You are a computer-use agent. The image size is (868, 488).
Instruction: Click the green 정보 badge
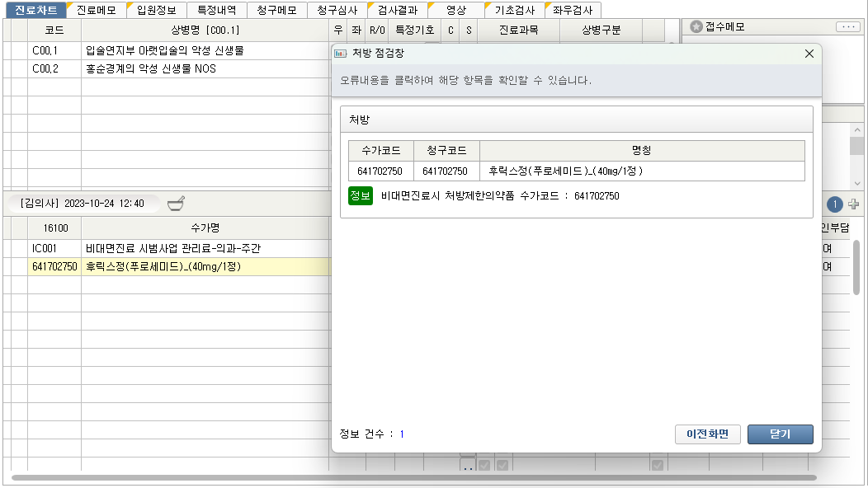point(361,196)
